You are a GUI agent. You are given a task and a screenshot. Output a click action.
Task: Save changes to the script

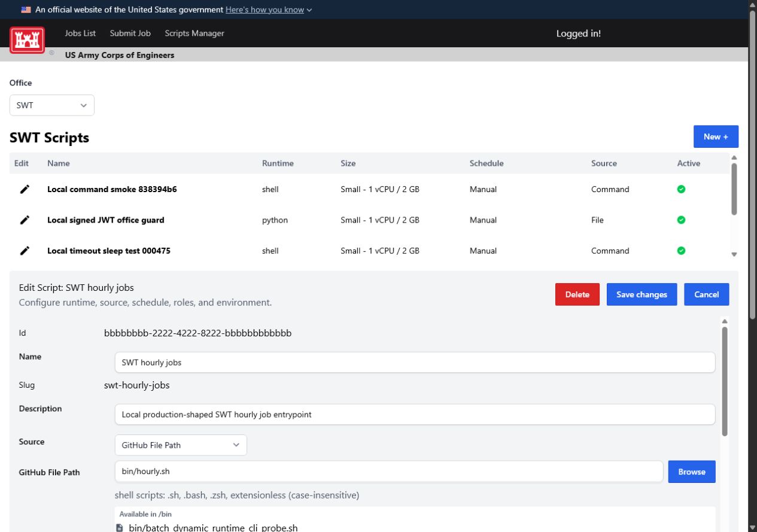pos(642,294)
